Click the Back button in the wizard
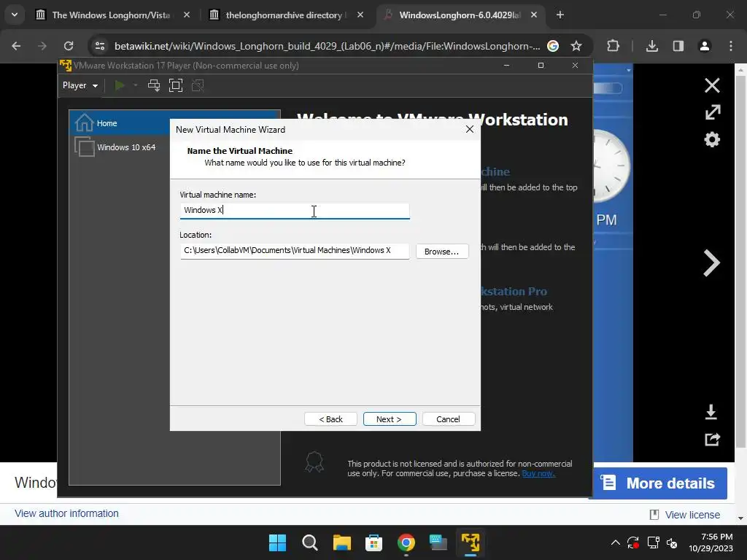The height and width of the screenshot is (560, 747). click(x=330, y=419)
